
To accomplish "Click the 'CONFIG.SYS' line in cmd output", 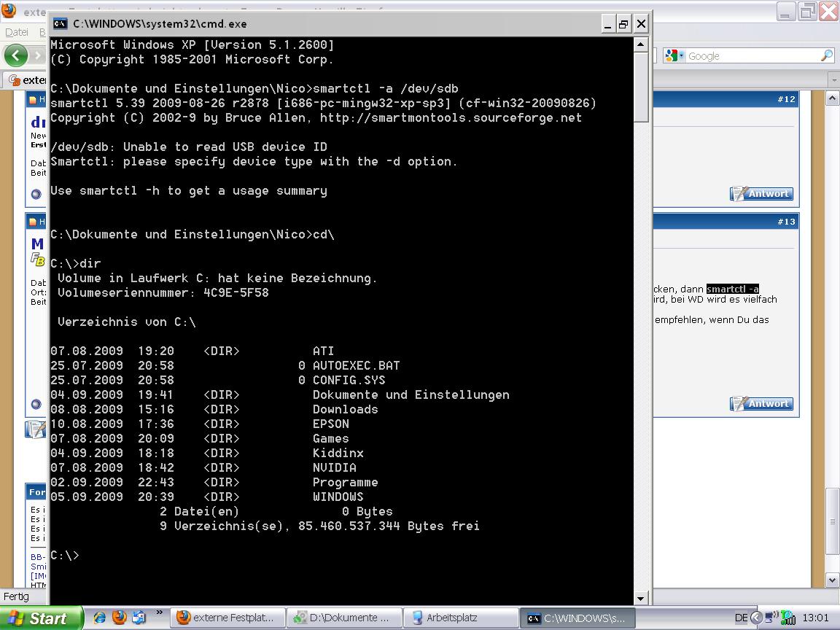I will point(218,380).
